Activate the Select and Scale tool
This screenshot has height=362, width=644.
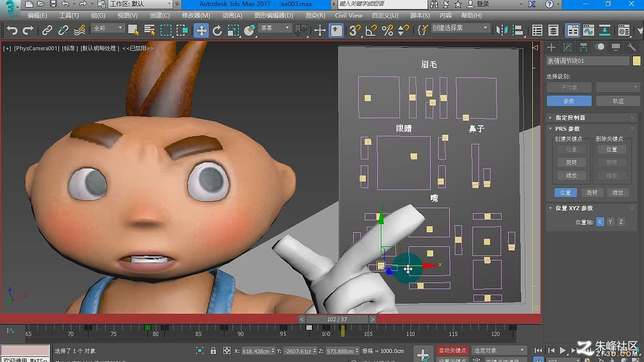(x=233, y=31)
